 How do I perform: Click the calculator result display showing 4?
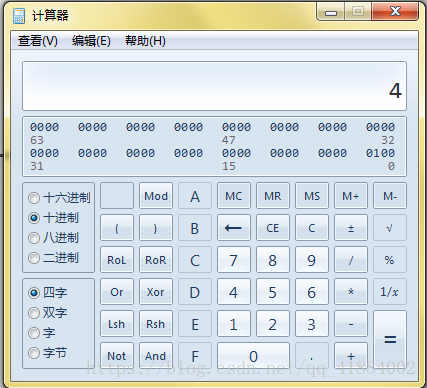tap(214, 86)
